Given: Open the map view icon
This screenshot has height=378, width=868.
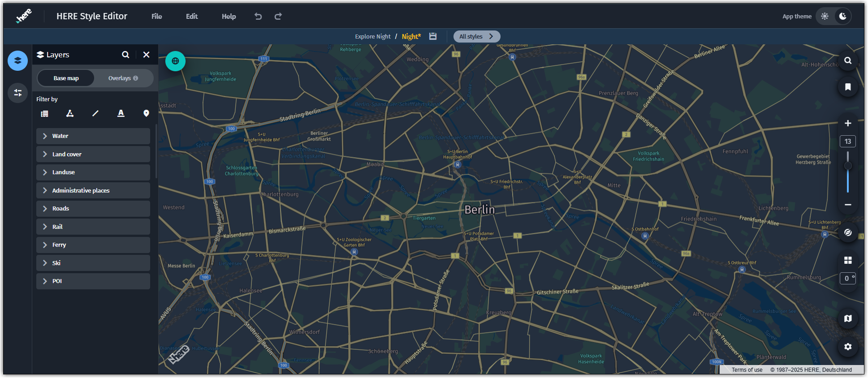Looking at the screenshot, I should pos(848,318).
